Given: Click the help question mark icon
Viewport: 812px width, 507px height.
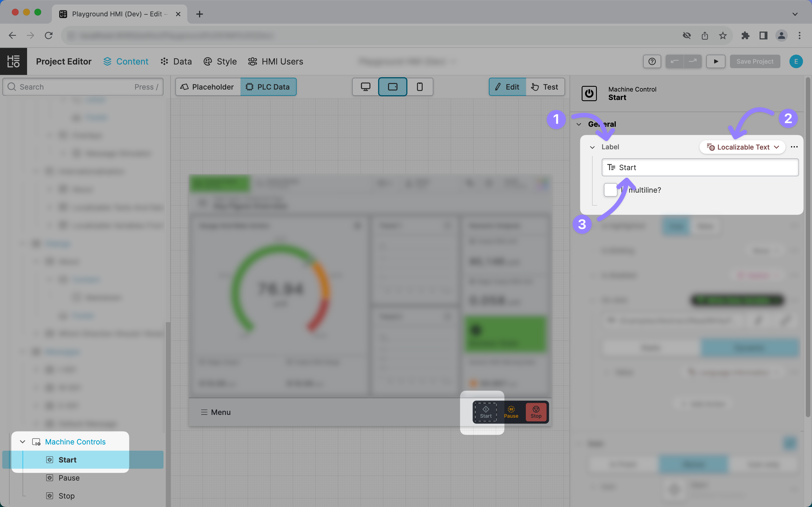Looking at the screenshot, I should (x=652, y=61).
